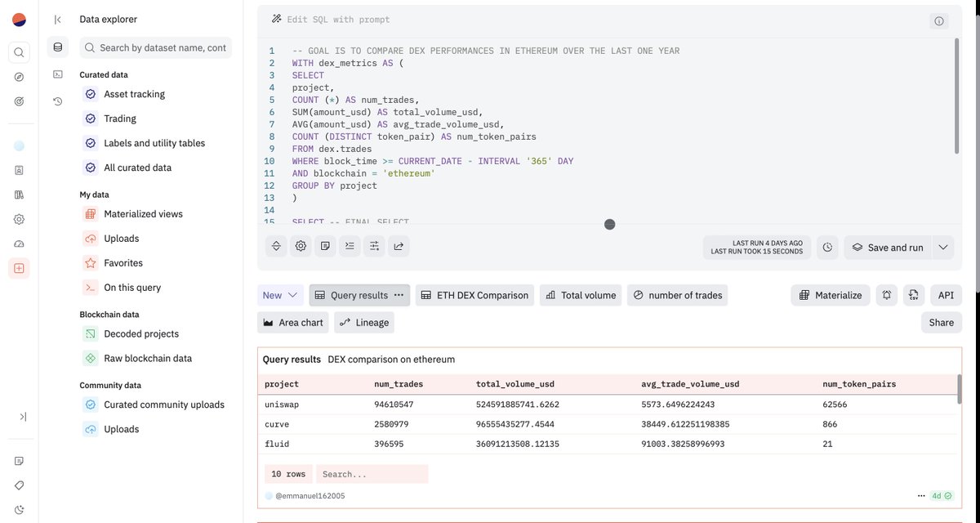This screenshot has width=980, height=523.
Task: Sort by num_trades column header
Action: tap(399, 384)
